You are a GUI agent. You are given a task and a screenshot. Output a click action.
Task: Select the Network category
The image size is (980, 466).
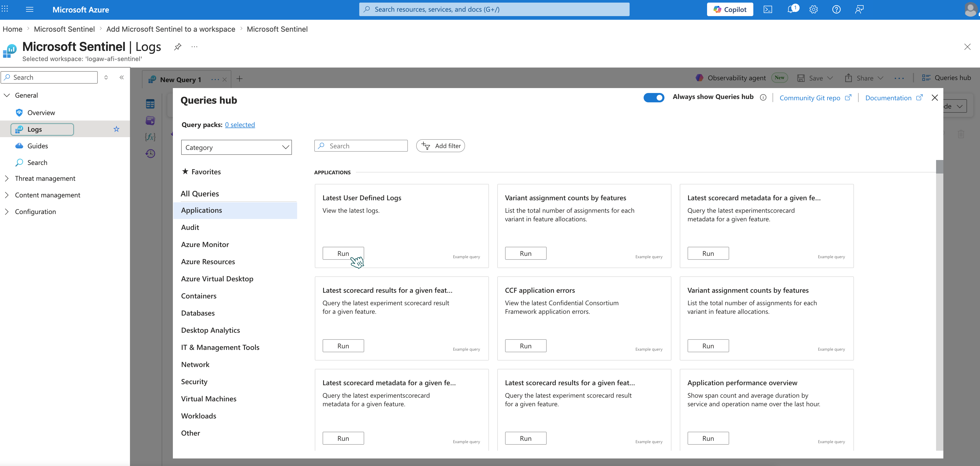(195, 364)
